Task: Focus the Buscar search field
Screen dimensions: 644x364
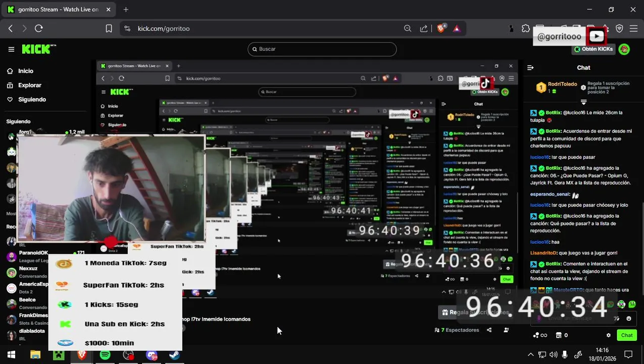Action: click(x=322, y=49)
